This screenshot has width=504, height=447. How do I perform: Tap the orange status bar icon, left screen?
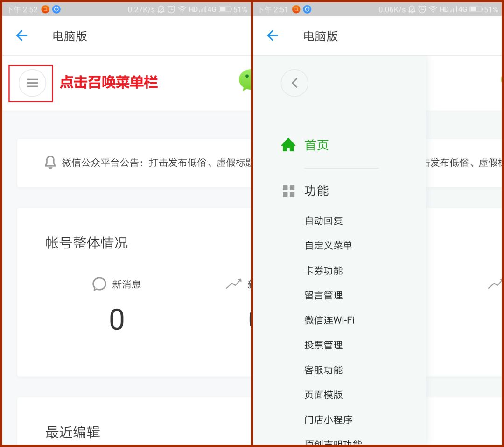point(45,9)
